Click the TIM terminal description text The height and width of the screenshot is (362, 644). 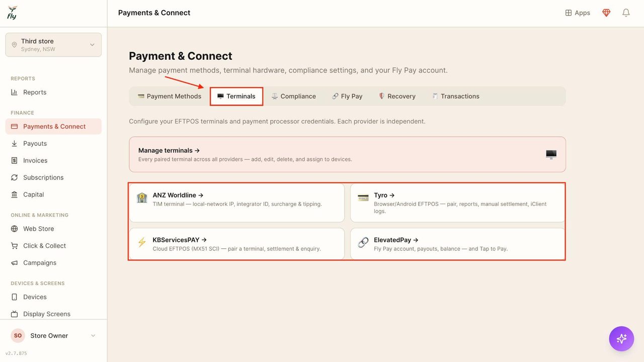(x=237, y=204)
